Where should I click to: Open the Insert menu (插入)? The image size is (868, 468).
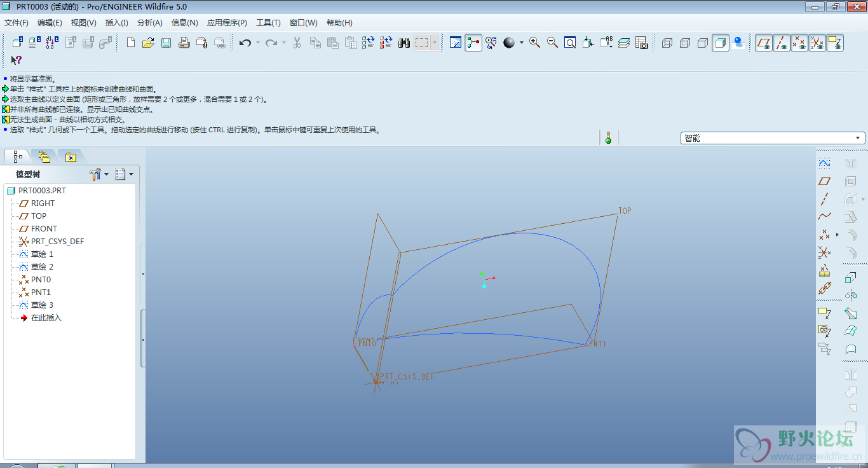click(116, 22)
